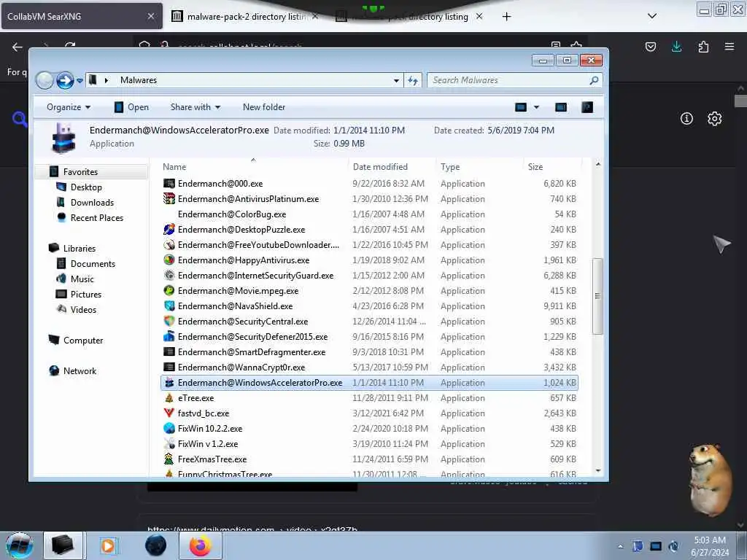Select Endermanch@SecurityCentral.exe shield icon
Screen dimensions: 747x560
(169, 321)
